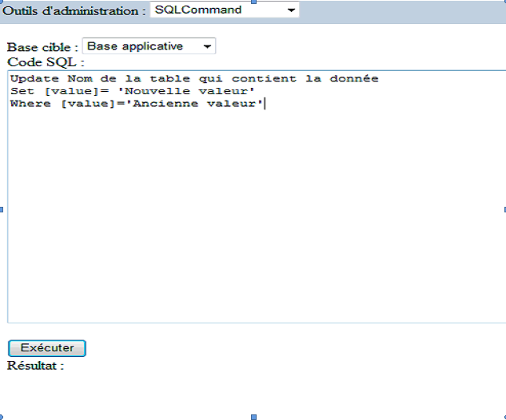Click the bottom center selection handle
Screen dimensions: 506x420
pos(253,417)
